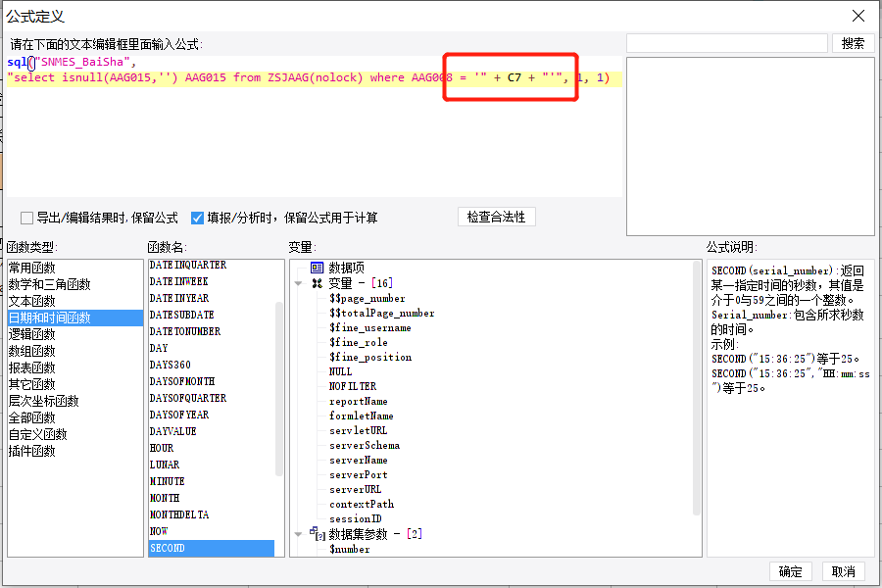This screenshot has width=882, height=588.
Task: Uncheck 填报/分析时,保留公式用于计算 checkbox
Action: point(197,218)
